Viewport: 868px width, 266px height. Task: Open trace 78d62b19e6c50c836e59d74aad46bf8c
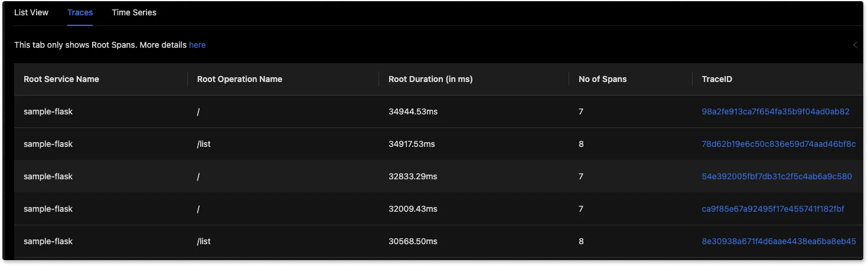pyautogui.click(x=778, y=144)
